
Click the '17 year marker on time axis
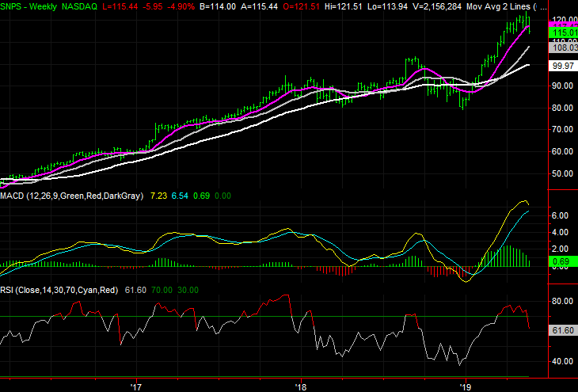[x=136, y=387]
